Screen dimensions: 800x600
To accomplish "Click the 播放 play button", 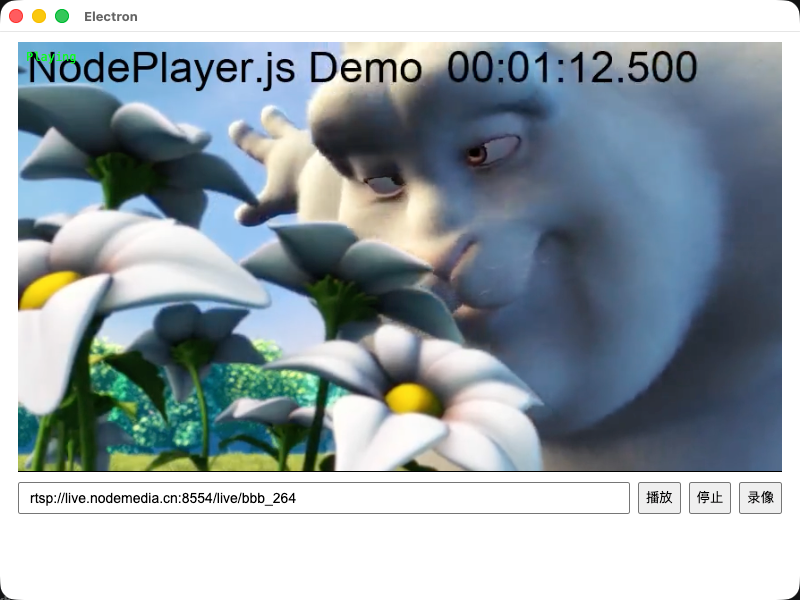I will click(x=659, y=497).
